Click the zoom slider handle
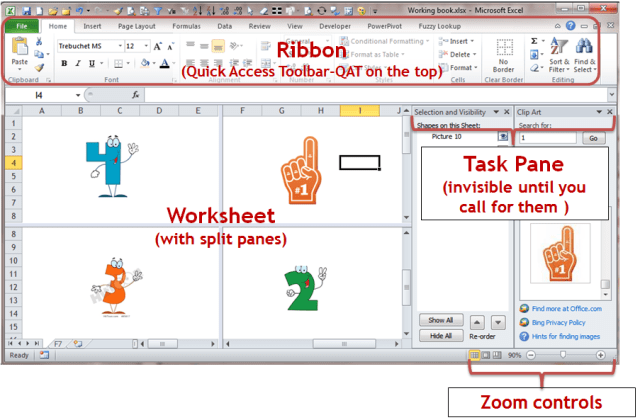The image size is (640, 420). (x=563, y=355)
